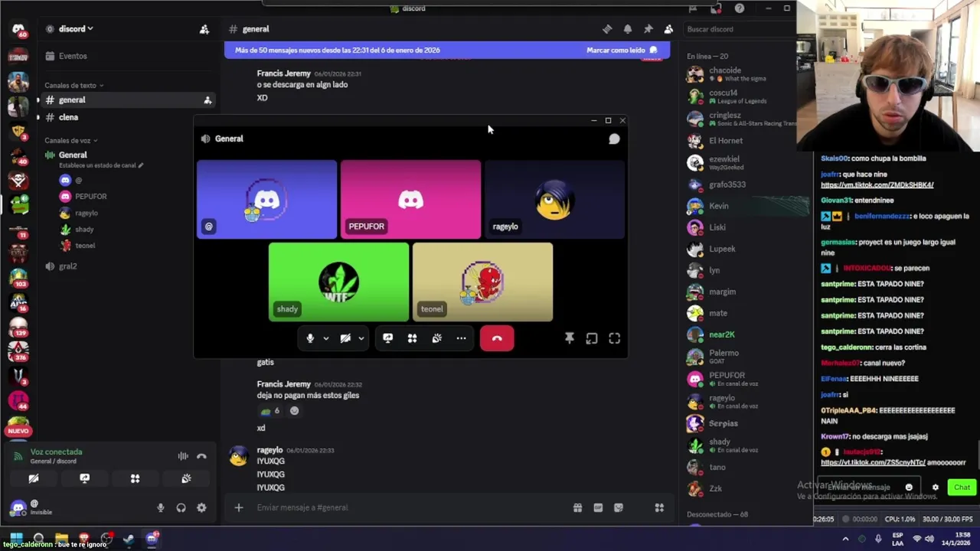Click the green Chat send button

962,487
